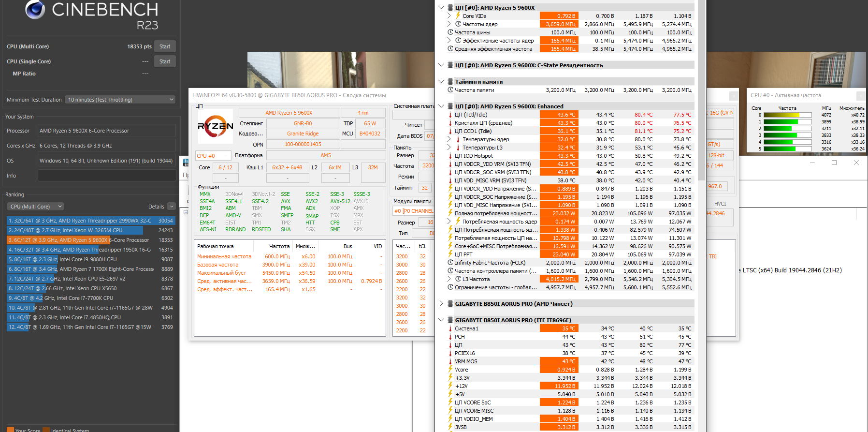Click the Core 5 frequency bar
Viewport: 868px width, 432px height.
click(x=788, y=149)
